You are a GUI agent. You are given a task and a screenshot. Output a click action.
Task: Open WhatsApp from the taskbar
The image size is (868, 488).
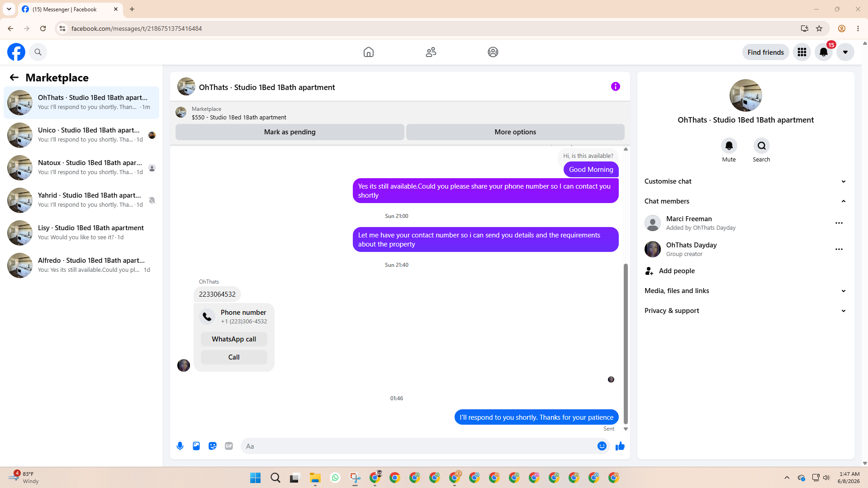pyautogui.click(x=335, y=478)
